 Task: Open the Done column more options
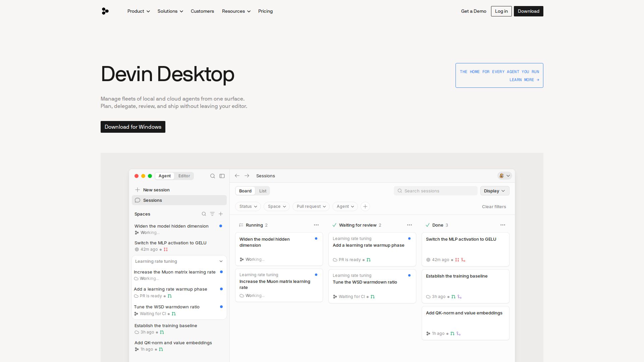point(503,225)
